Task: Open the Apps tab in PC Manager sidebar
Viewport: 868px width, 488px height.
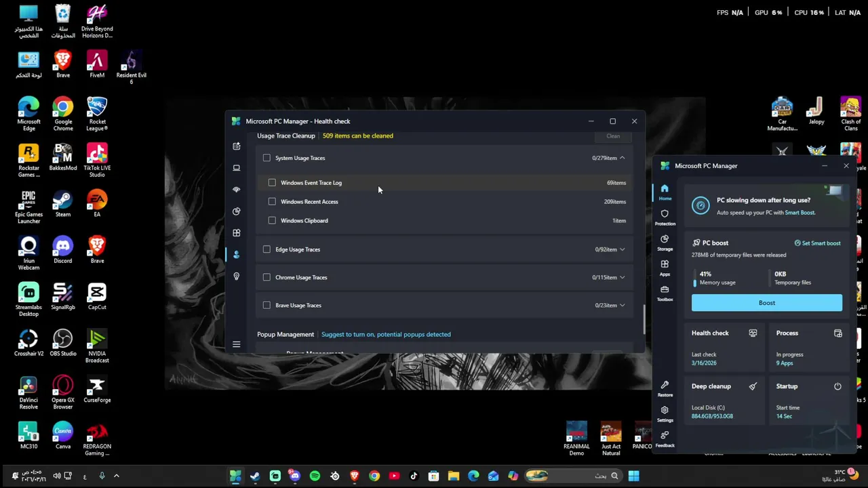Action: point(665,268)
